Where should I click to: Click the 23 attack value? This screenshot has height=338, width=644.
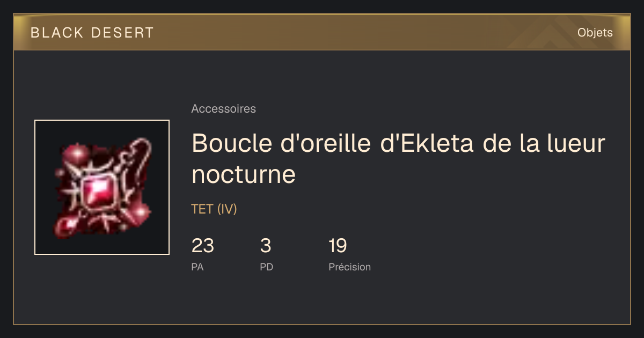click(x=203, y=246)
